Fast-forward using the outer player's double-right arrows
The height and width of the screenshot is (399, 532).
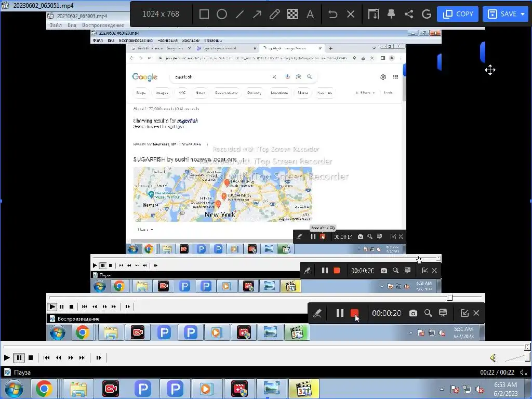[x=71, y=357]
